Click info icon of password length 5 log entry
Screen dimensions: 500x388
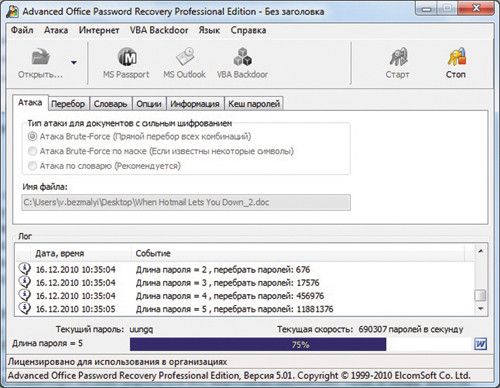tap(25, 308)
